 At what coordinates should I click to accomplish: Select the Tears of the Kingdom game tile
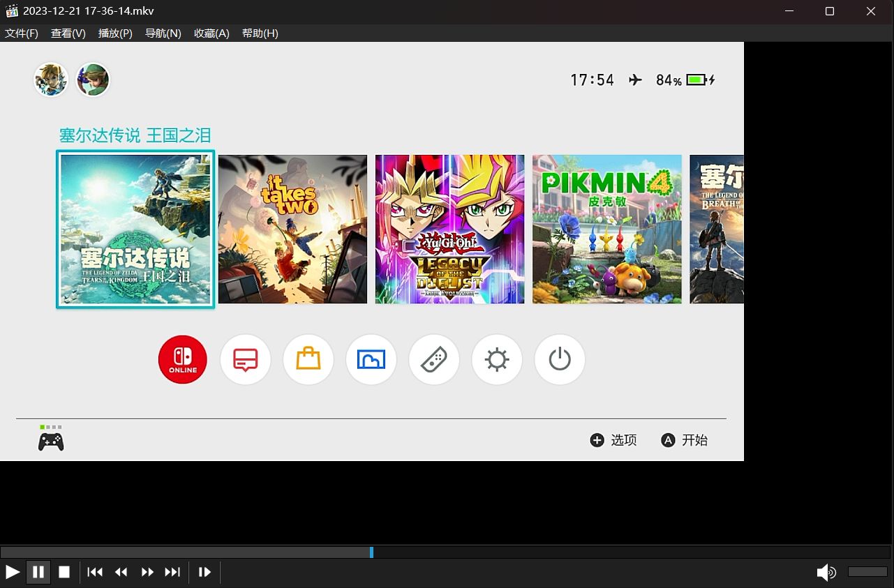pos(135,229)
